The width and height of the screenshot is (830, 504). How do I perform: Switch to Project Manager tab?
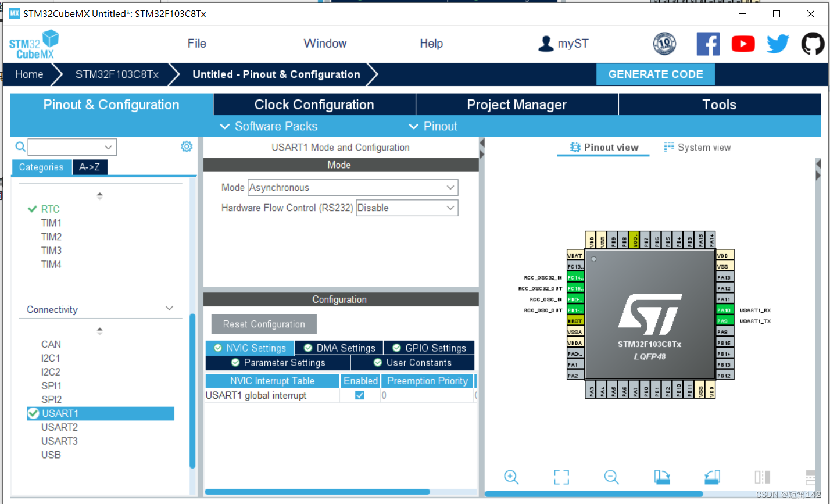[x=517, y=105]
